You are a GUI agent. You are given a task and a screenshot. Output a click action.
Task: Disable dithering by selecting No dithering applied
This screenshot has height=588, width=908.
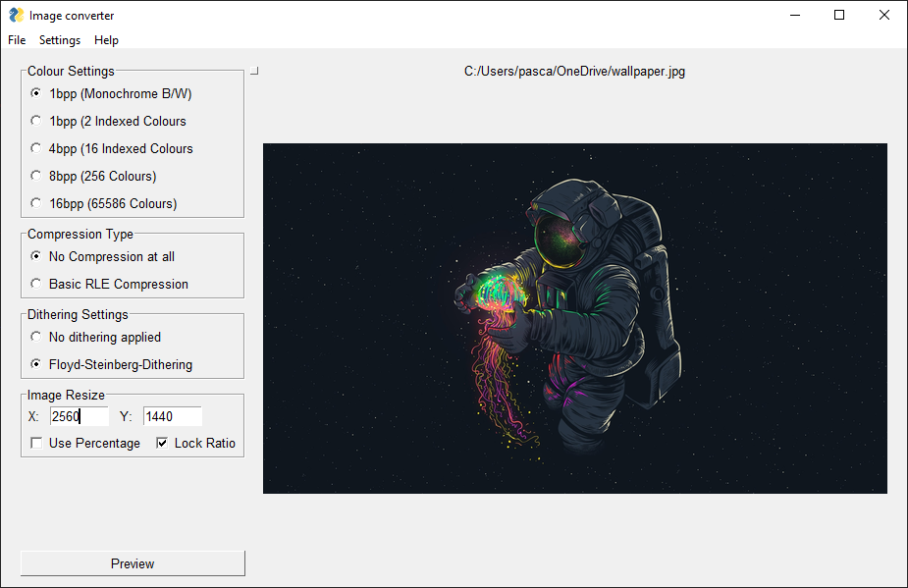point(35,337)
